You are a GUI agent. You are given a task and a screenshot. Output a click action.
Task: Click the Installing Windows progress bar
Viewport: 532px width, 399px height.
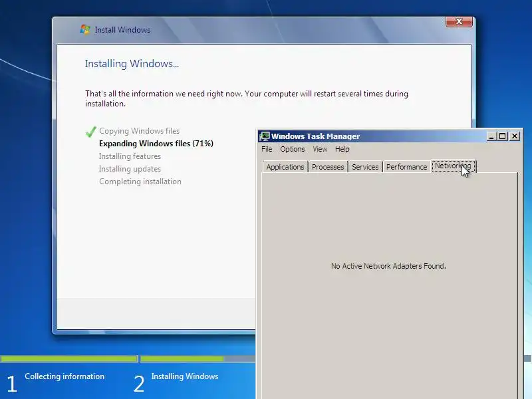[198, 358]
